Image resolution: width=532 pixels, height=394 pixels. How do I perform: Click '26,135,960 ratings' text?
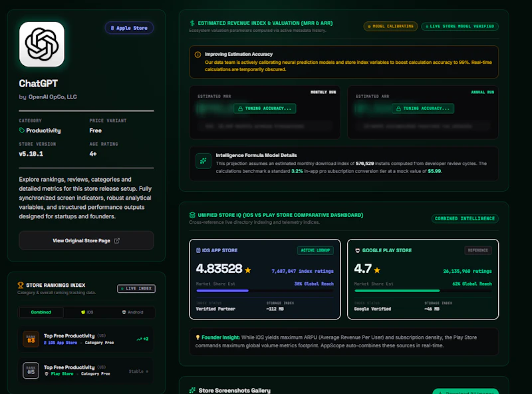click(467, 271)
